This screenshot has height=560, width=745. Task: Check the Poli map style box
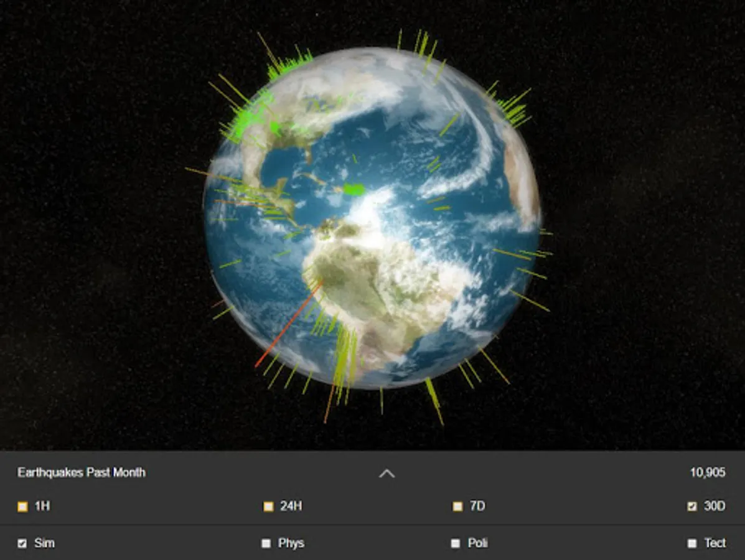(x=455, y=543)
